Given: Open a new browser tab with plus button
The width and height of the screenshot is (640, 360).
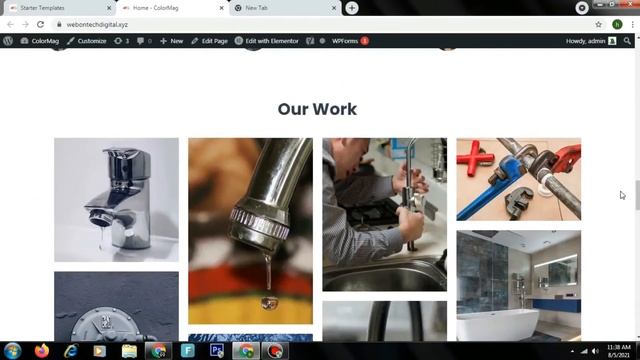Looking at the screenshot, I should click(x=352, y=8).
